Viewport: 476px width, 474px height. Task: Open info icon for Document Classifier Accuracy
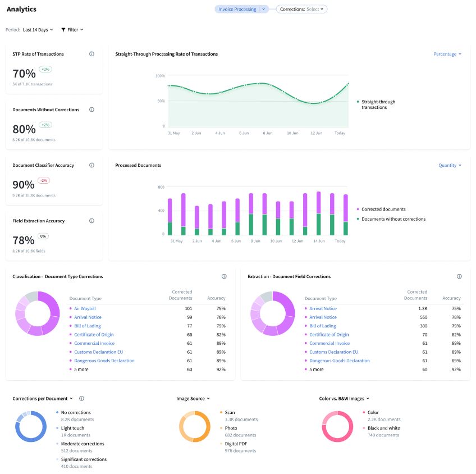tap(91, 165)
